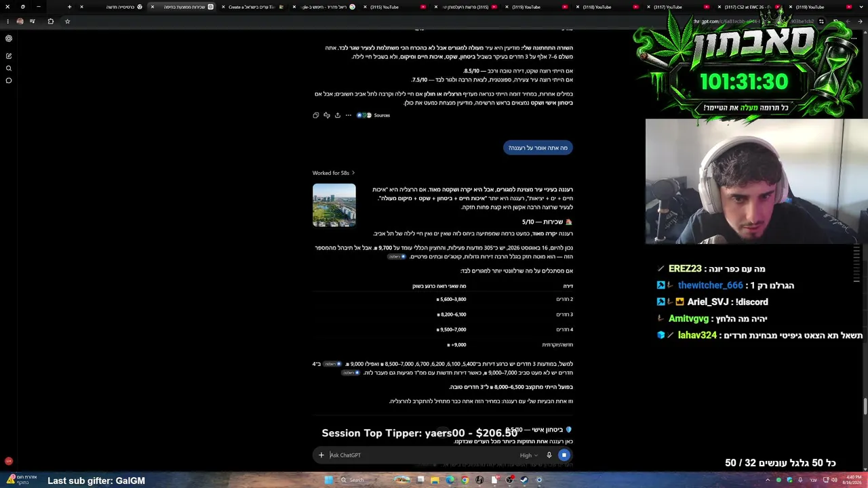Open the Ra'anana city thumbnail image
Image resolution: width=868 pixels, height=488 pixels.
pyautogui.click(x=334, y=205)
